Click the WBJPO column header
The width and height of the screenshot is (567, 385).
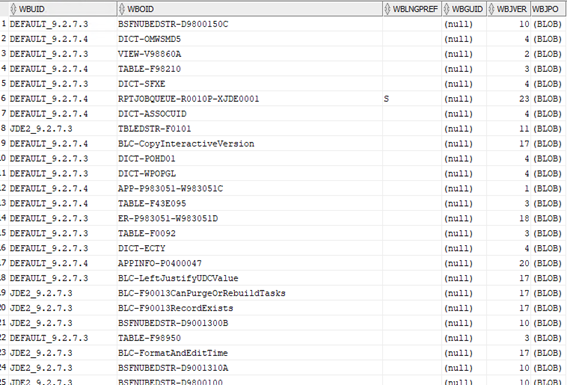click(x=548, y=9)
